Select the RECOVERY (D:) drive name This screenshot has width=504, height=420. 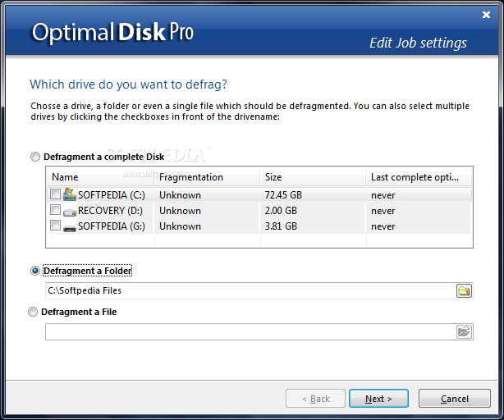(110, 211)
